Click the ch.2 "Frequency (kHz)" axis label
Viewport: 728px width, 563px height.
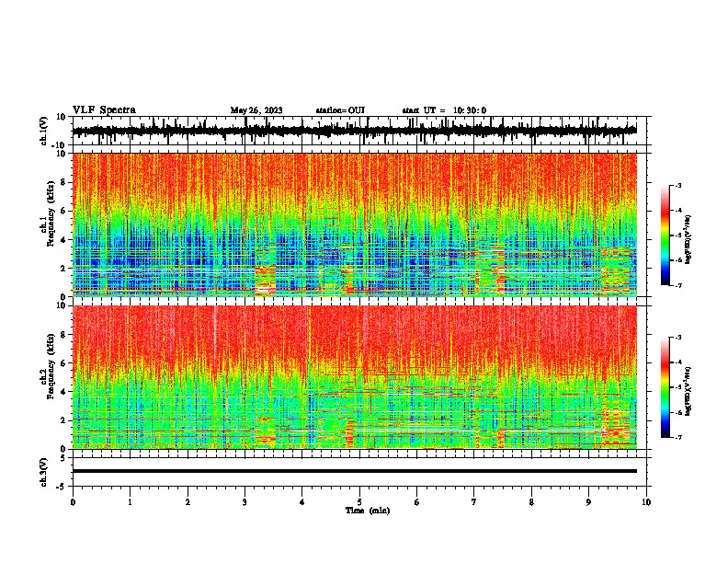(51, 365)
